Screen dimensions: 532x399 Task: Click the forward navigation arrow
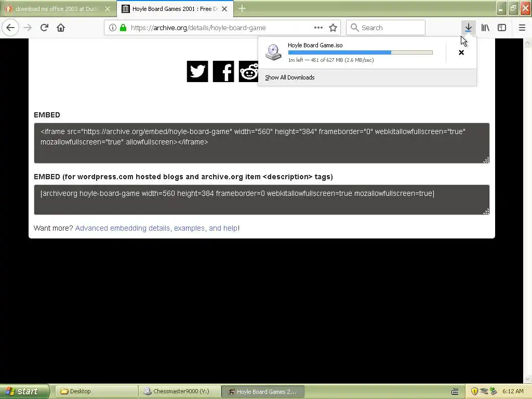tap(28, 28)
